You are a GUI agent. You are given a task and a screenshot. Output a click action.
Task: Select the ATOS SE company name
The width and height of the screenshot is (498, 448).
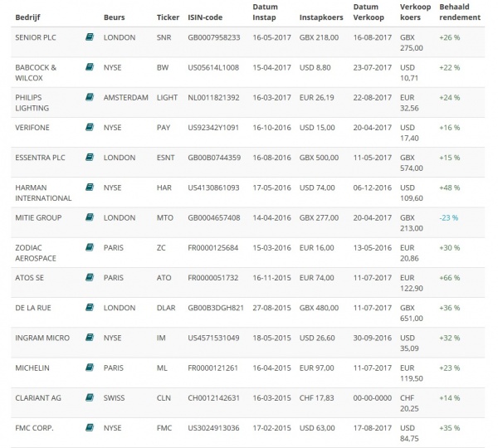pyautogui.click(x=29, y=278)
